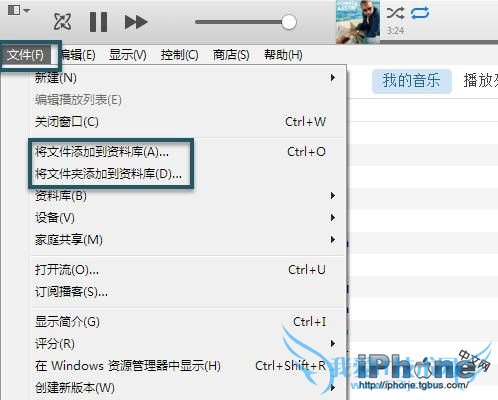
Task: Open the 商店(S) menu
Action: (231, 55)
